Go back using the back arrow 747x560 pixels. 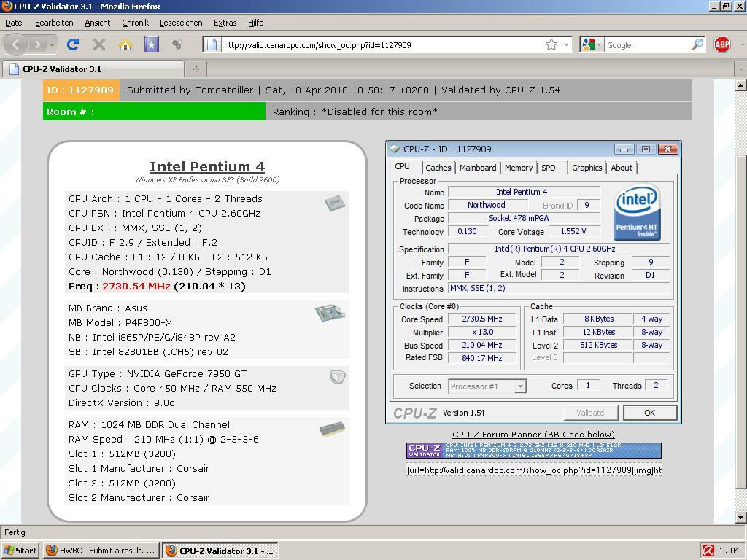pyautogui.click(x=15, y=44)
